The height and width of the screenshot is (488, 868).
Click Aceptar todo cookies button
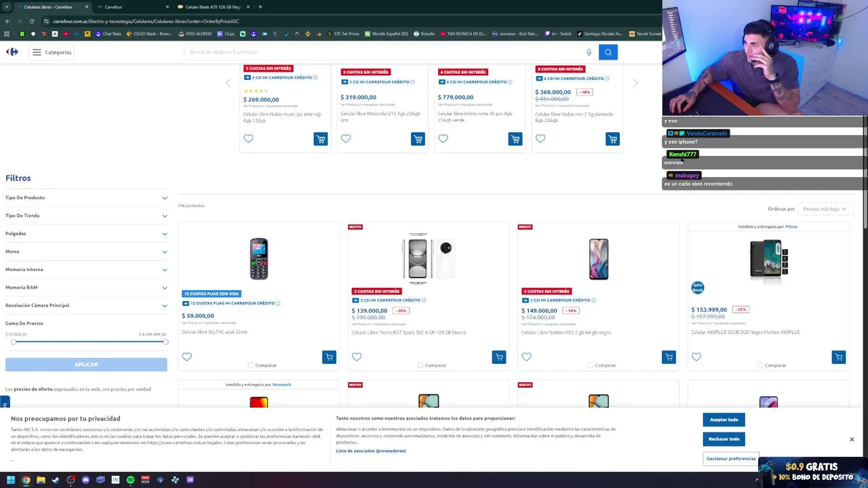click(724, 420)
